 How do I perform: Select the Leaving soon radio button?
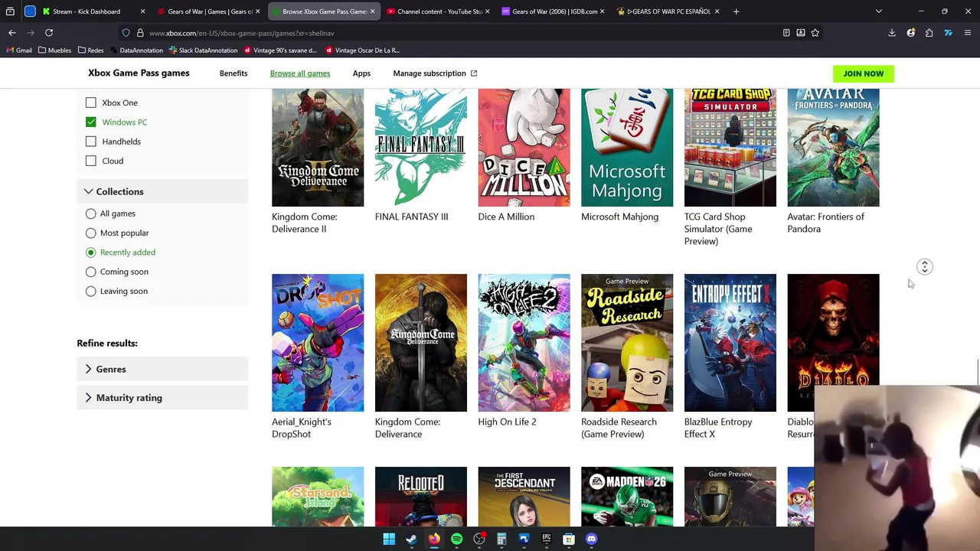(x=91, y=291)
